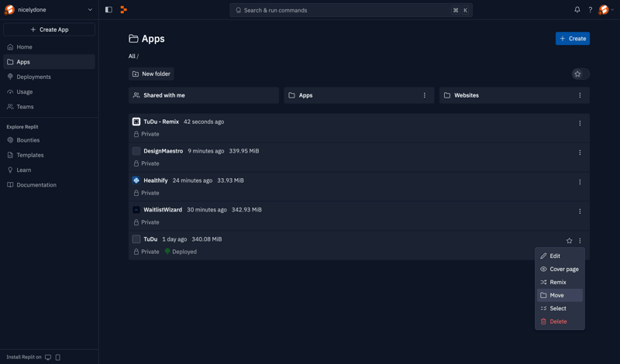The width and height of the screenshot is (620, 364).
Task: Click the nicelydone workspace avatar
Action: coord(9,9)
